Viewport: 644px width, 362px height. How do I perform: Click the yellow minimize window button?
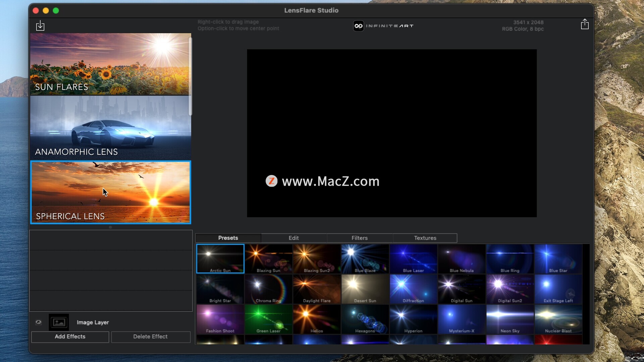46,11
